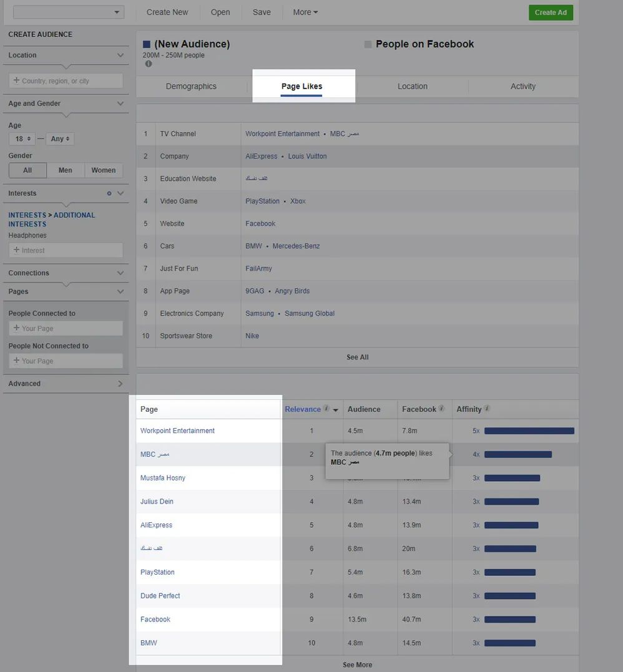Open maximum age Any selector
Screen dimensions: 623x672
(x=60, y=139)
